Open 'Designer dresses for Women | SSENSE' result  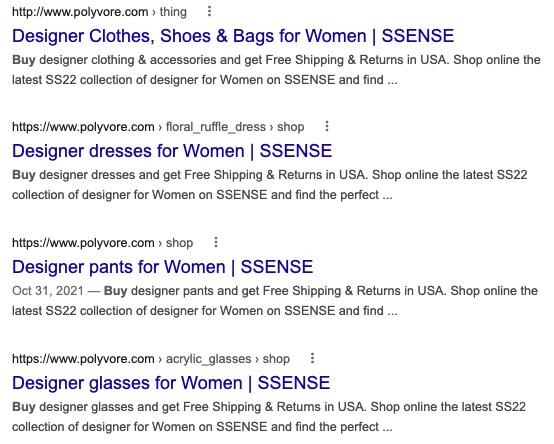pos(172,151)
